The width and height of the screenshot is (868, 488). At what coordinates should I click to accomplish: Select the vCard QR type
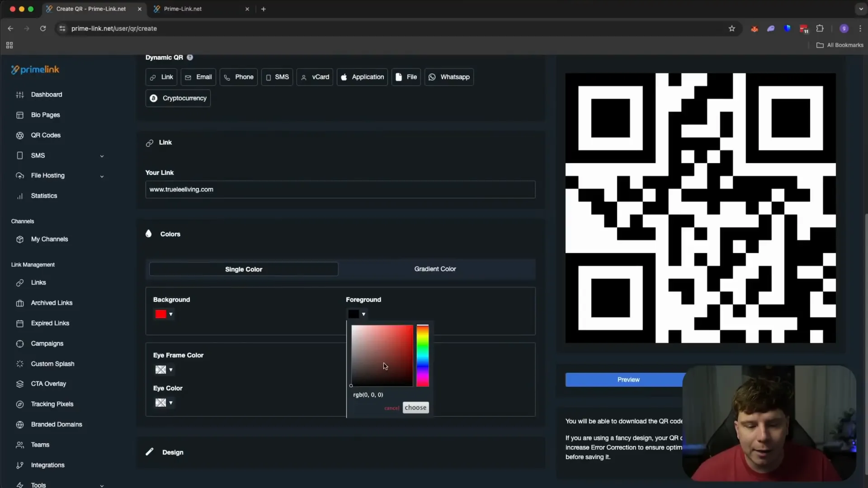(x=315, y=77)
